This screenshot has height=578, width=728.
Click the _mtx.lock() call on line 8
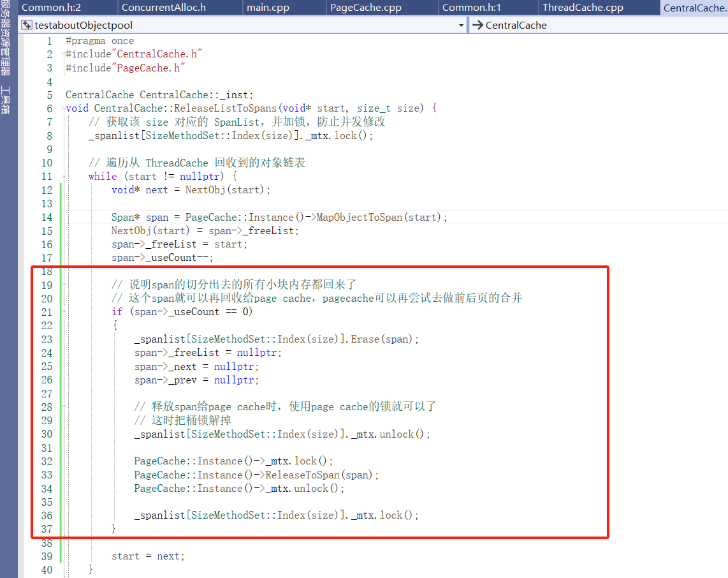[339, 136]
